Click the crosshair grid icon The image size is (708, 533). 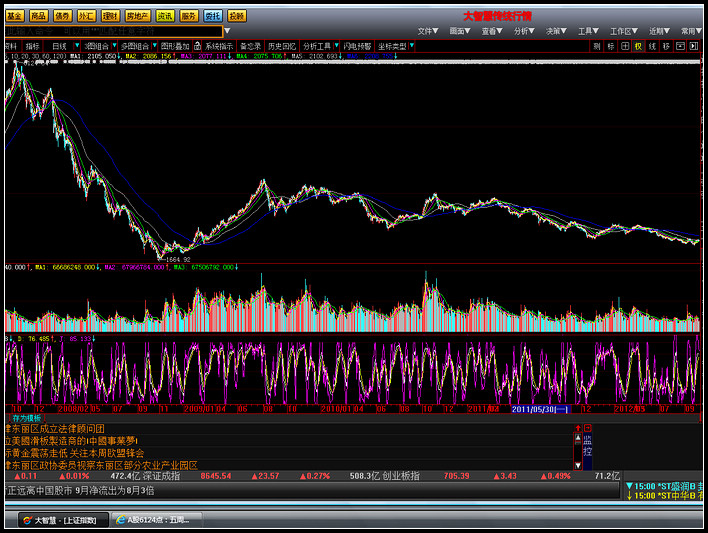pos(625,46)
